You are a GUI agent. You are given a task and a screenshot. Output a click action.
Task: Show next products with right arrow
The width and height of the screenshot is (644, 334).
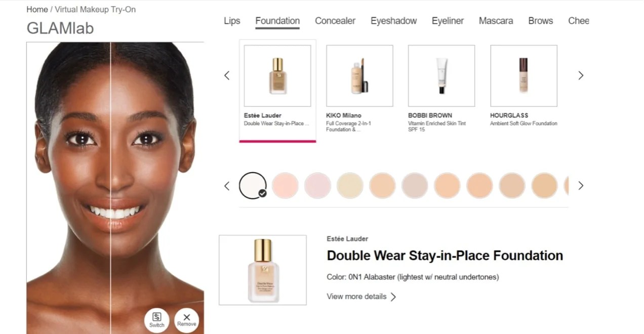581,75
